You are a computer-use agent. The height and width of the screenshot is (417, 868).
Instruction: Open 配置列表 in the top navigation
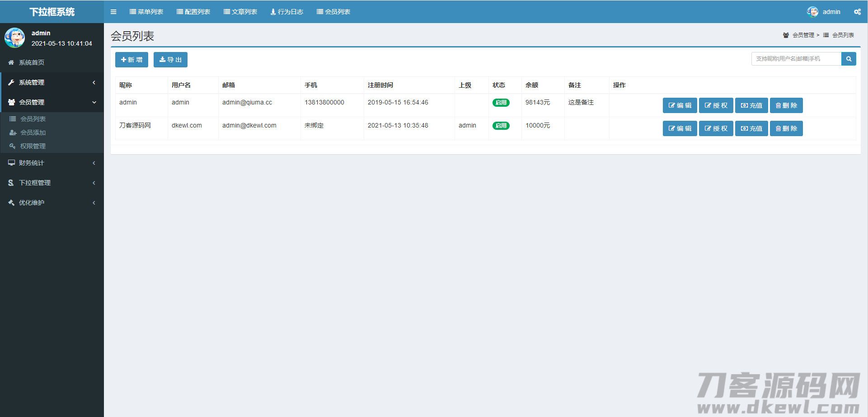193,12
